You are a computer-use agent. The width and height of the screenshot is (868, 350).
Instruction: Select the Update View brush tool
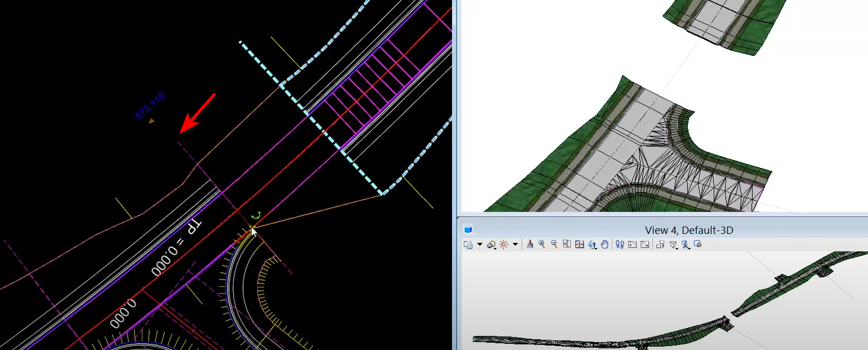point(529,245)
